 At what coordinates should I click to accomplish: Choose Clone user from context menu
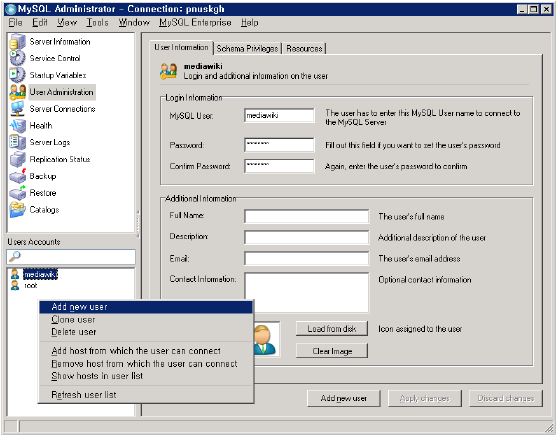pos(146,320)
